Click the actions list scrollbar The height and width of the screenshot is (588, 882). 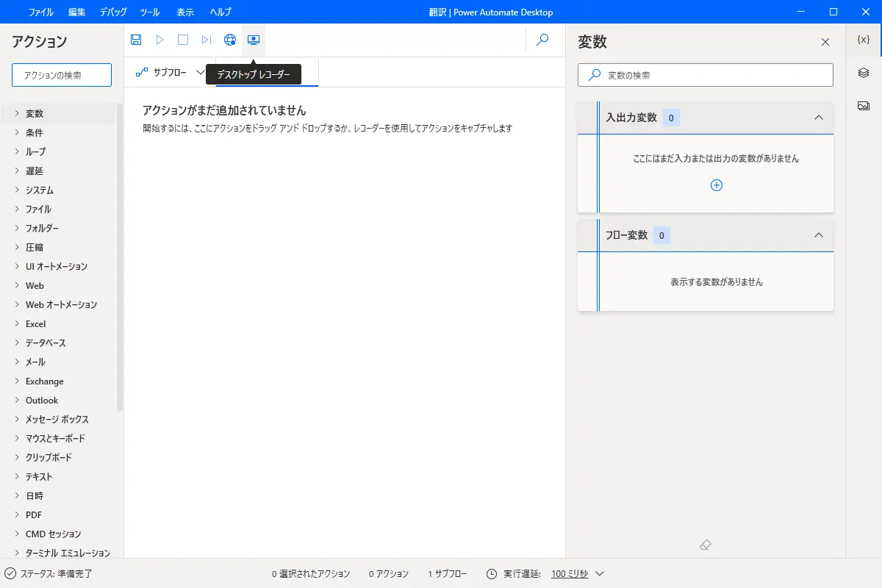coord(120,257)
